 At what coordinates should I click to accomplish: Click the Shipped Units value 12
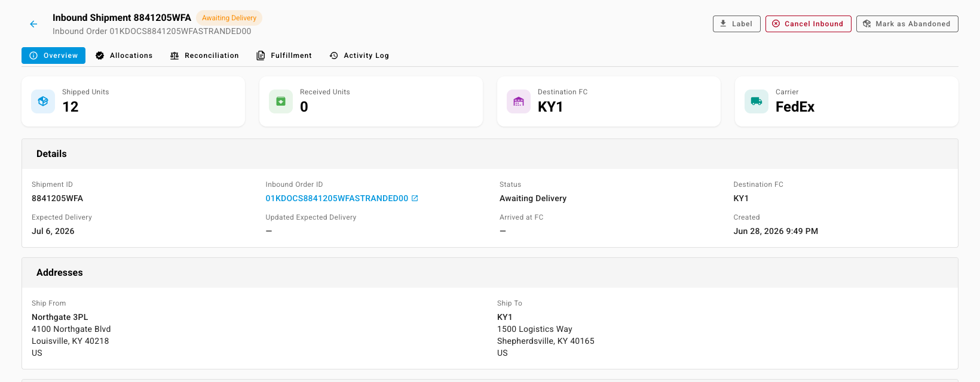point(71,107)
